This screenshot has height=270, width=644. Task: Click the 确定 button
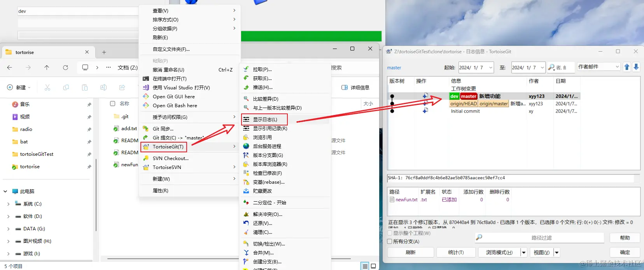point(625,253)
